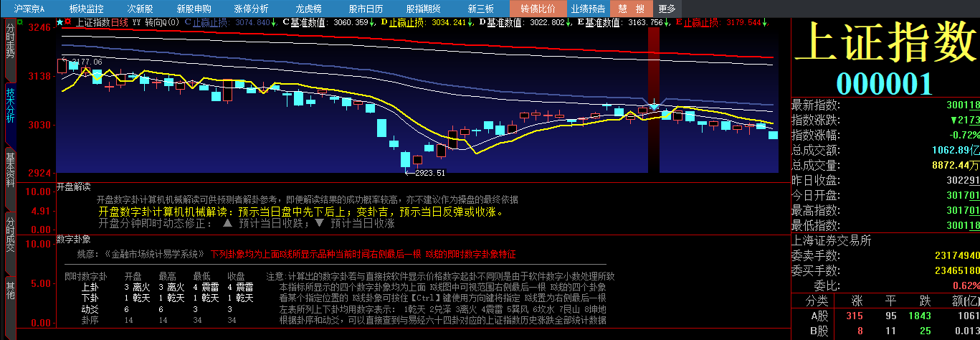980x340 pixels.
Task: Click the green arrow after E止赢止损 value
Action: [x=765, y=22]
